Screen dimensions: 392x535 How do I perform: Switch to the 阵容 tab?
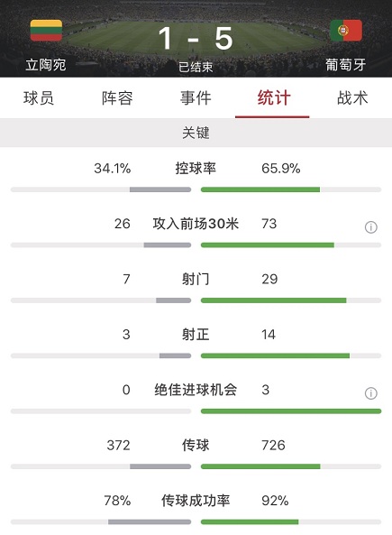pyautogui.click(x=117, y=98)
